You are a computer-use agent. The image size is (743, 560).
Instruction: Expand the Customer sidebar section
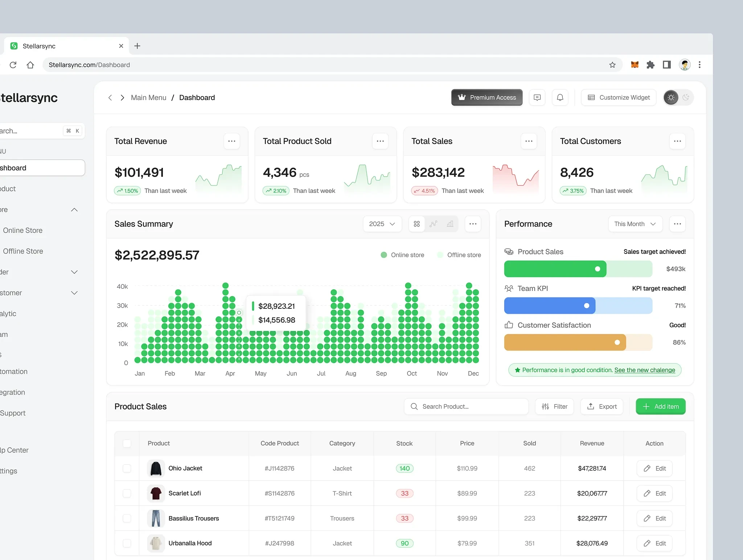[x=74, y=293]
